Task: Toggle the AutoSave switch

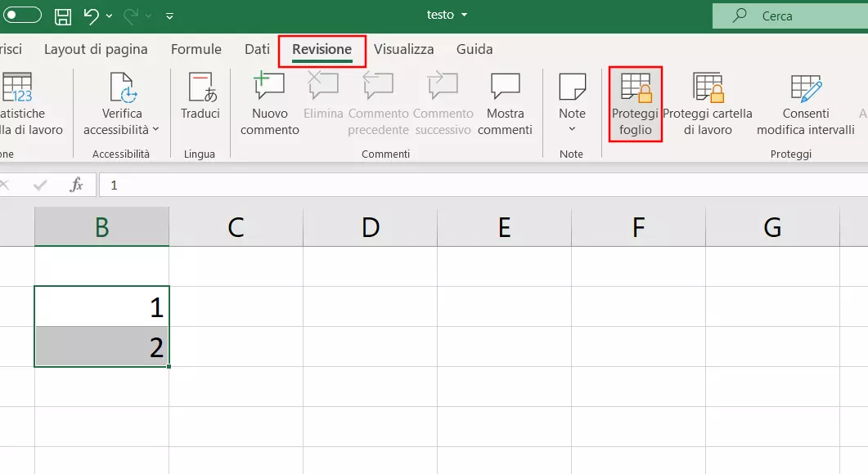Action: click(22, 15)
